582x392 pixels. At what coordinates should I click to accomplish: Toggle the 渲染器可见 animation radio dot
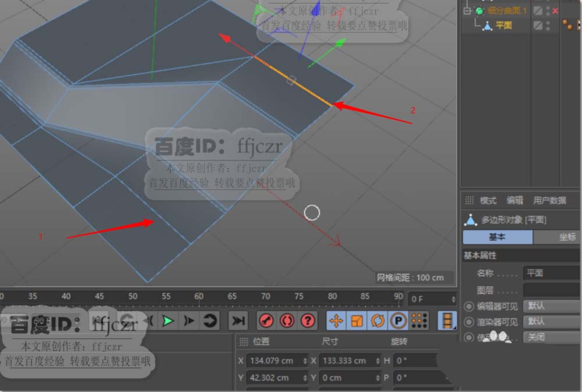[469, 322]
